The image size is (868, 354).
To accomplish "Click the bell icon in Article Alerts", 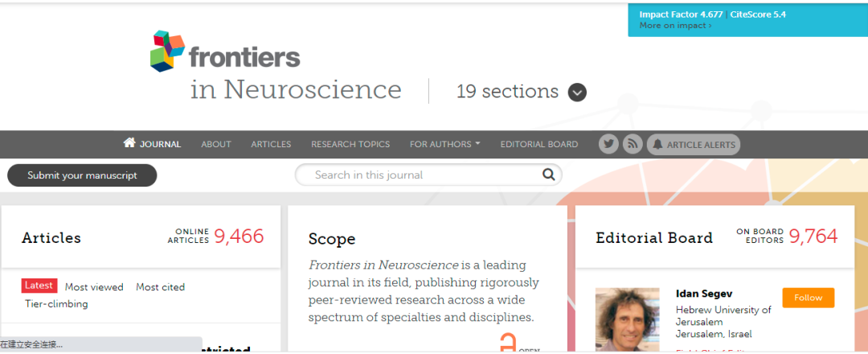I will (657, 144).
